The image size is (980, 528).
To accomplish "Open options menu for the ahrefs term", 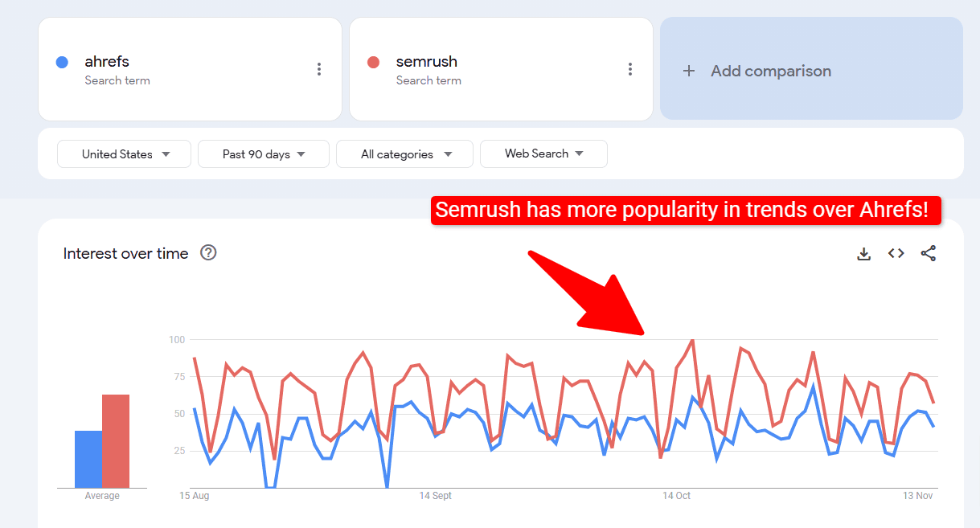I will coord(319,69).
